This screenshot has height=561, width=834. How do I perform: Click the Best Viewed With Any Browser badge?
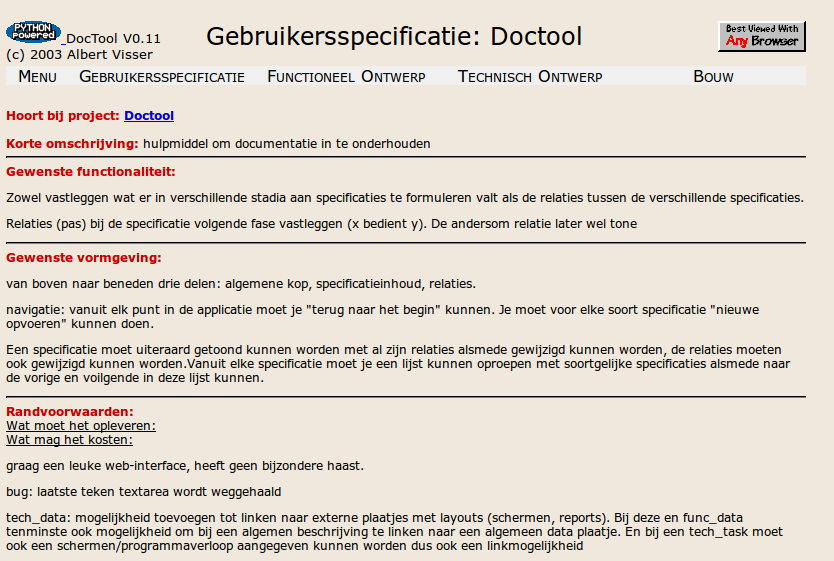click(762, 36)
